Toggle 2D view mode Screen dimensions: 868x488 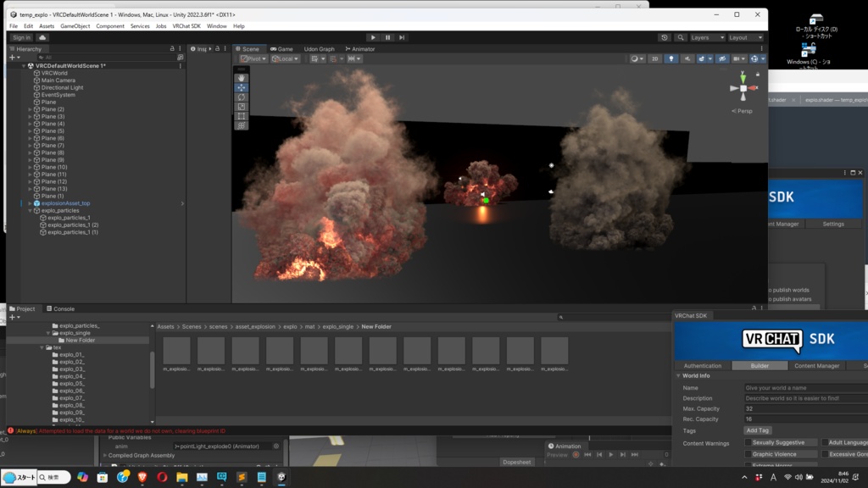pyautogui.click(x=655, y=58)
